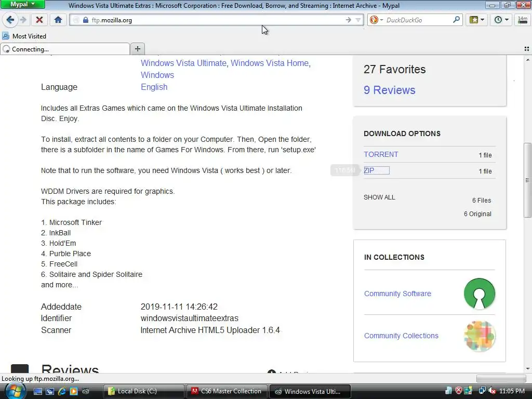Open the Windows Vista Ultimate link
Viewport: 532px width, 399px height.
(183, 63)
